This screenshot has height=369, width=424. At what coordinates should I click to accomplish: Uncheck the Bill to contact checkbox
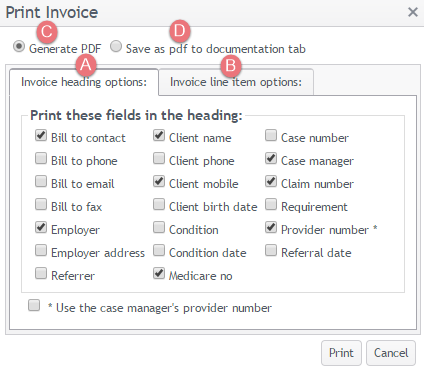(41, 135)
